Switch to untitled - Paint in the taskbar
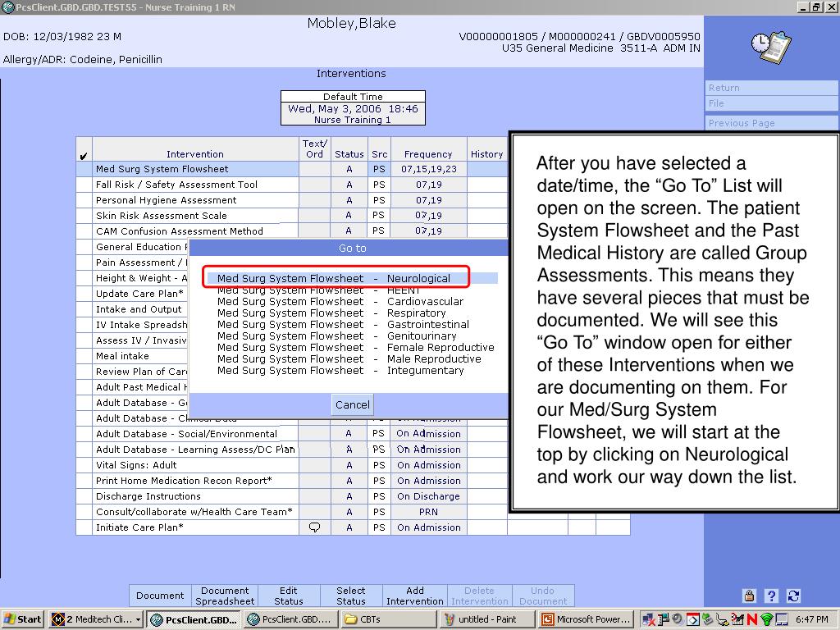Image resolution: width=840 pixels, height=630 pixels. 486,619
